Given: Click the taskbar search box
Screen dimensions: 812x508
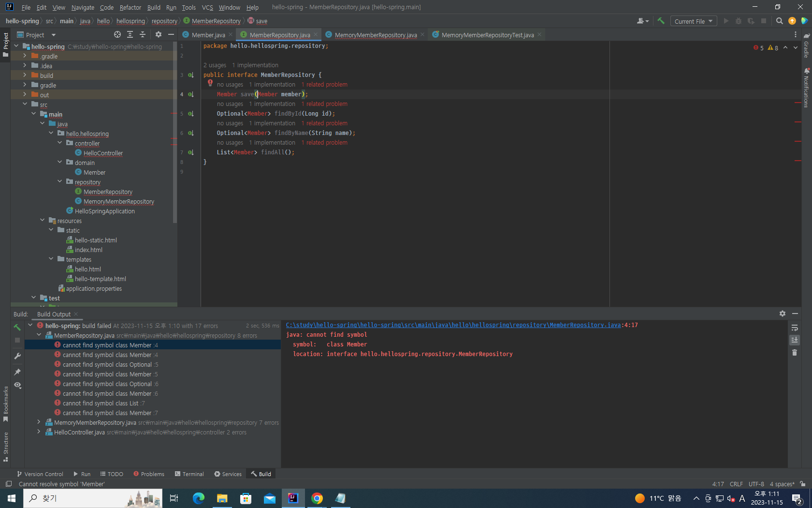Looking at the screenshot, I should (x=93, y=498).
